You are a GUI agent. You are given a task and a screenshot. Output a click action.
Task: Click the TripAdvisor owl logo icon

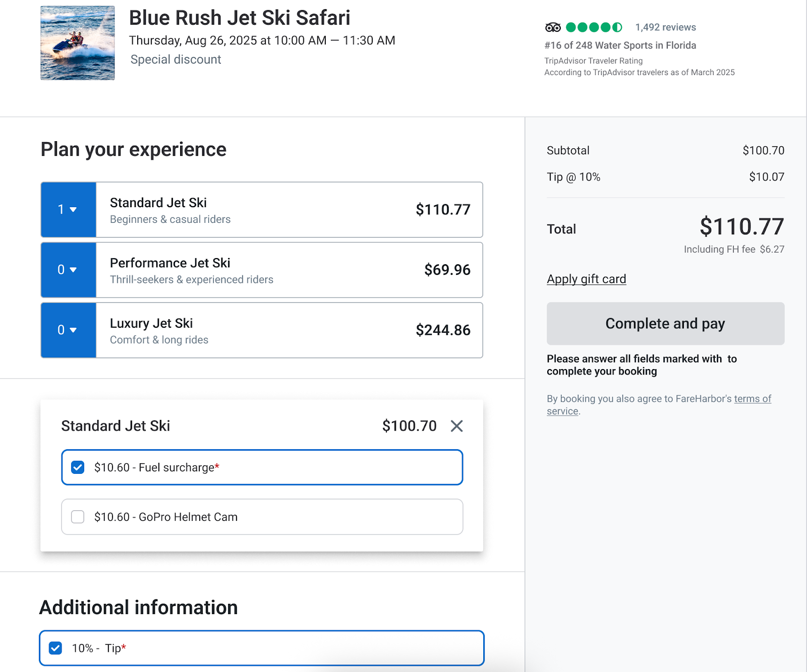click(553, 27)
